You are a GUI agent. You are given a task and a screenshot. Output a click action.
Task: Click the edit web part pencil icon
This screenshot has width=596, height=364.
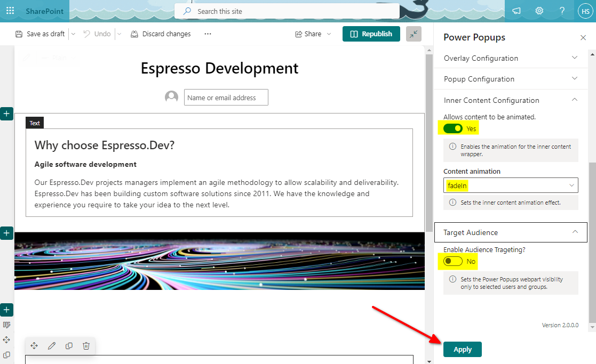point(52,346)
